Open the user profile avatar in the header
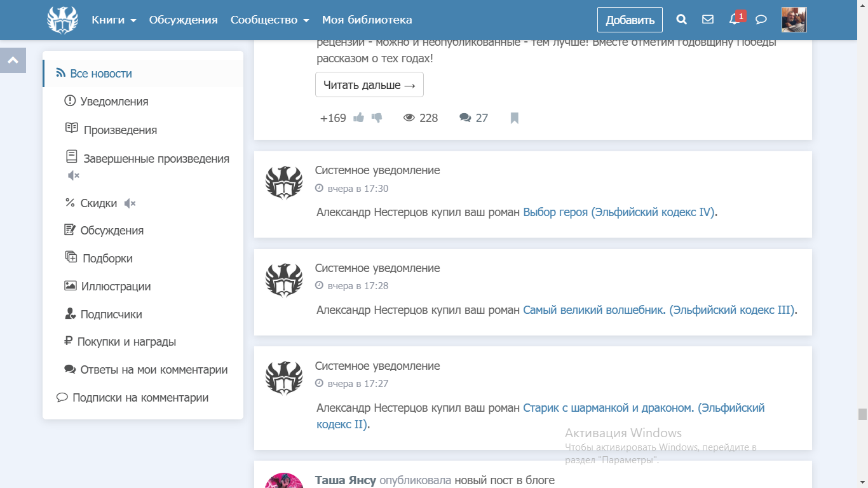 (794, 20)
